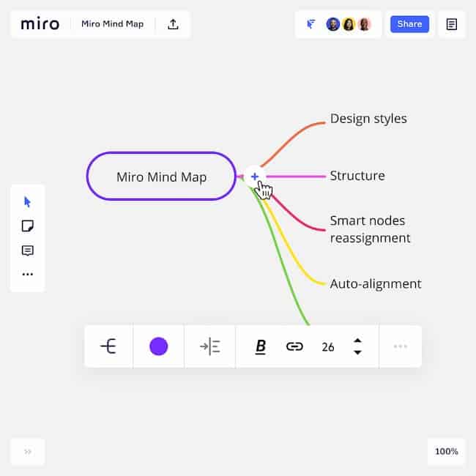Select the Structure node
This screenshot has width=476, height=476.
[357, 176]
